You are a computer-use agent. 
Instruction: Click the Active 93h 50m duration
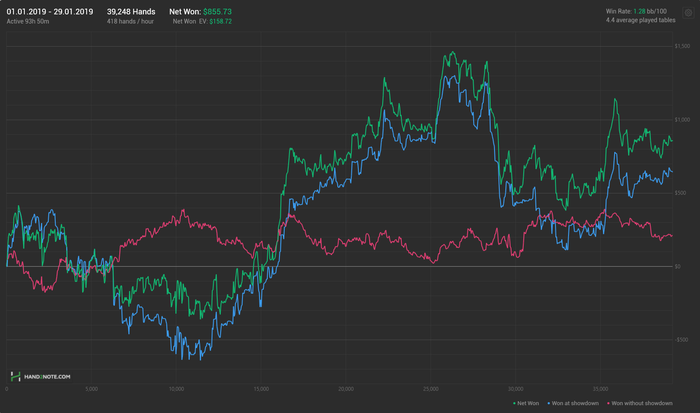(x=31, y=20)
